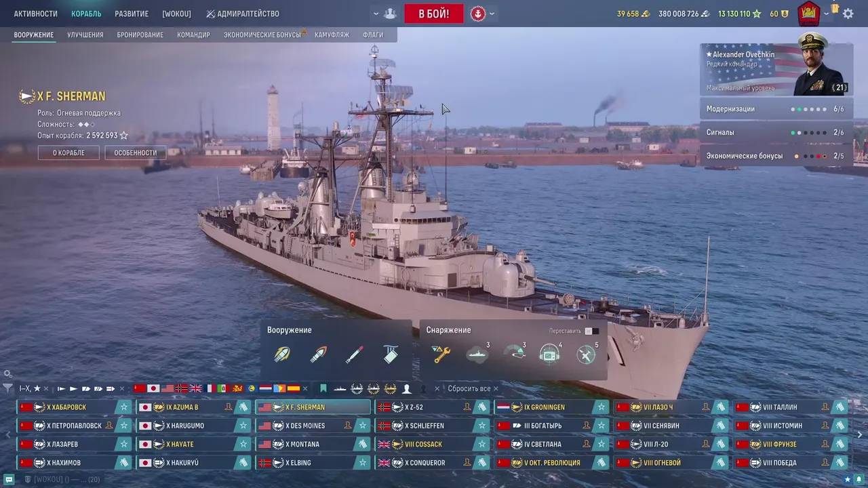The image size is (868, 488).
Task: Open the clan emblem profile icon
Action: pos(808,13)
